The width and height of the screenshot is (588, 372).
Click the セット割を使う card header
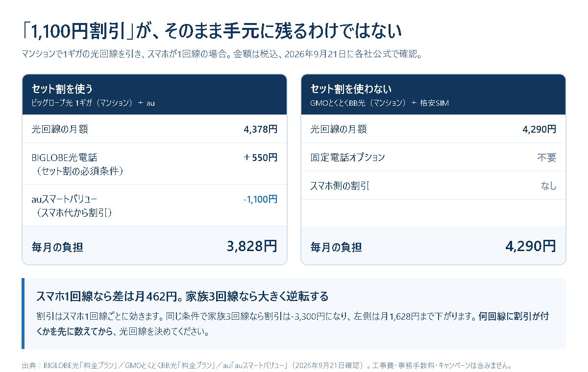pos(154,94)
